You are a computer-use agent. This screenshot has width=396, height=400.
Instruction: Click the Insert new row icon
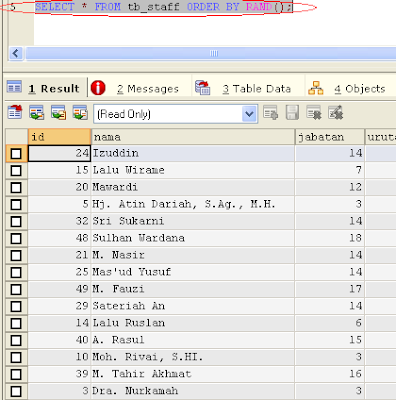270,113
